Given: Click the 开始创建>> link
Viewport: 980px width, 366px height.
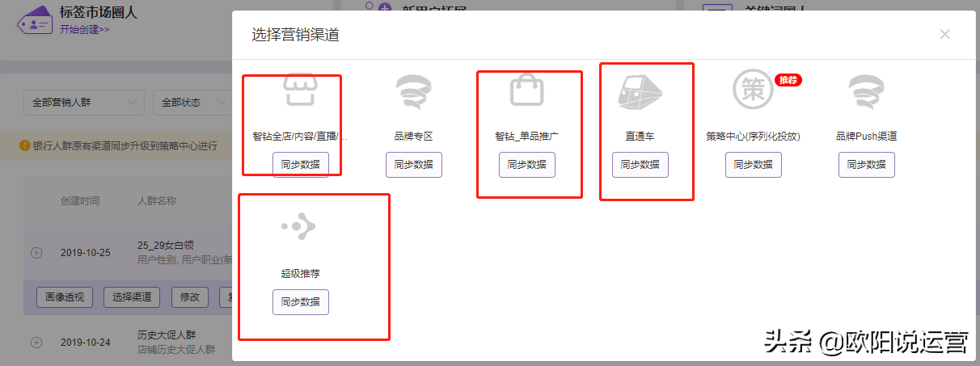Looking at the screenshot, I should pyautogui.click(x=84, y=29).
